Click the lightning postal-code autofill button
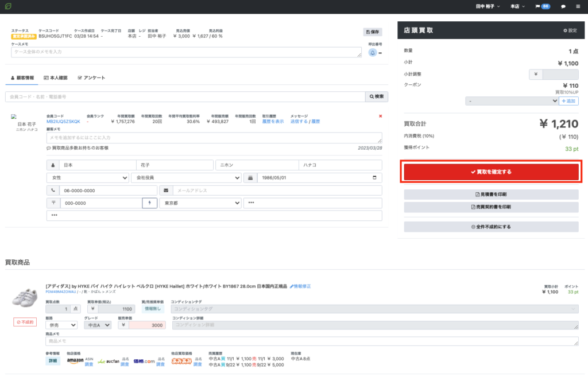 click(x=150, y=203)
